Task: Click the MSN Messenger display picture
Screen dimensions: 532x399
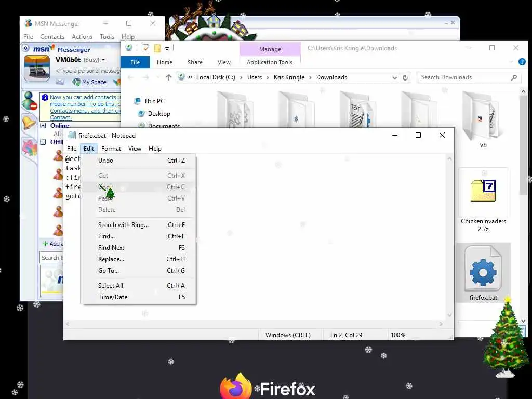Action: click(x=37, y=68)
